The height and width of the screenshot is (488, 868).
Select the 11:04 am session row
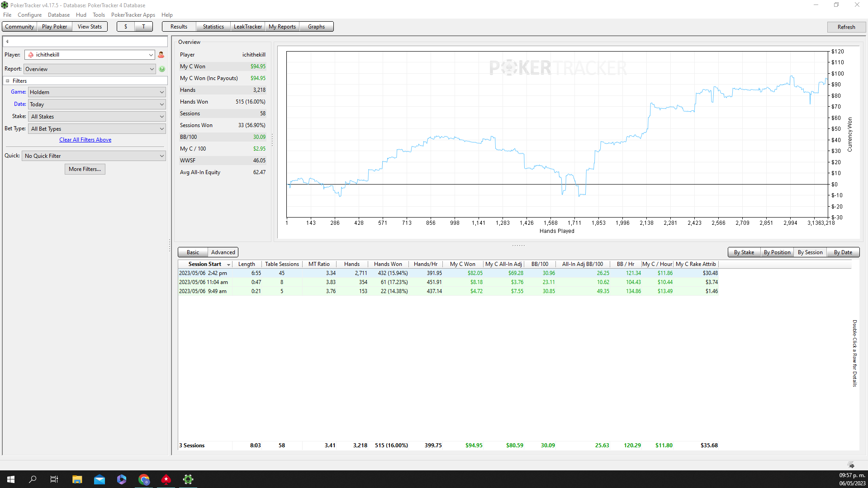coord(448,282)
